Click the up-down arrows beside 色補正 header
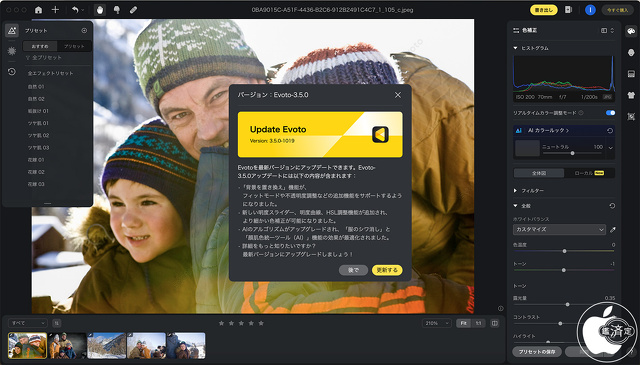 [x=612, y=31]
